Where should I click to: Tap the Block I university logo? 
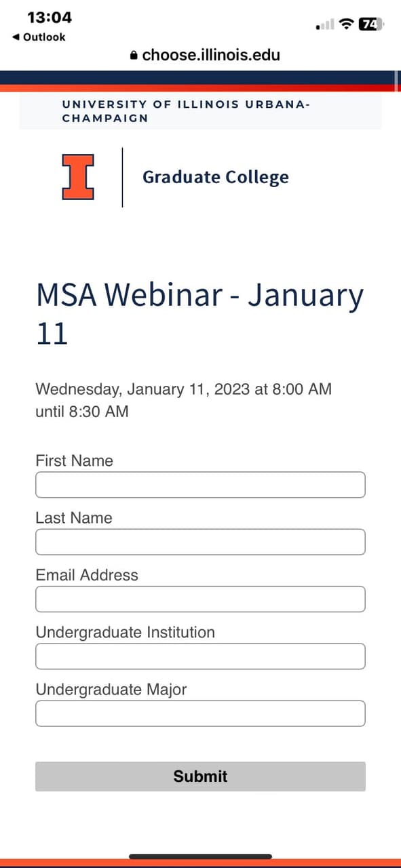point(78,176)
